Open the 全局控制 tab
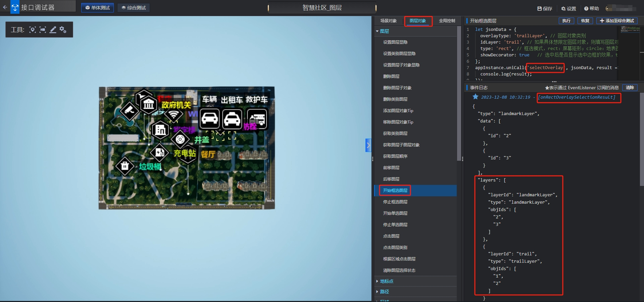This screenshot has height=302, width=644. 447,21
